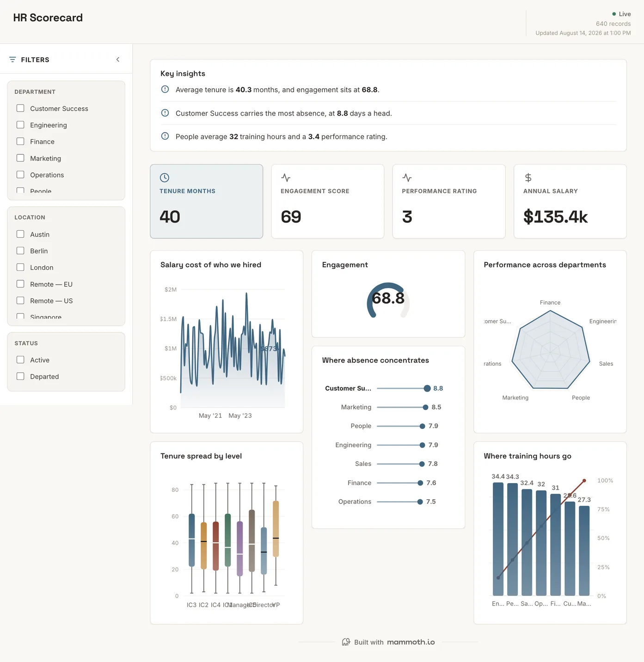The height and width of the screenshot is (662, 644).
Task: Click the DEPARTMENT filter group heading
Action: coord(35,92)
